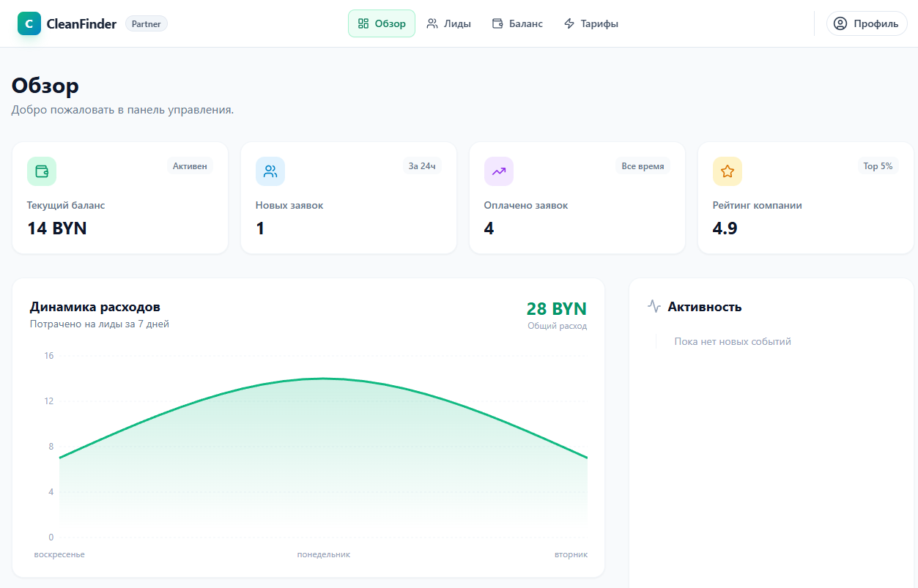Click the profile avatar icon in header

point(840,23)
